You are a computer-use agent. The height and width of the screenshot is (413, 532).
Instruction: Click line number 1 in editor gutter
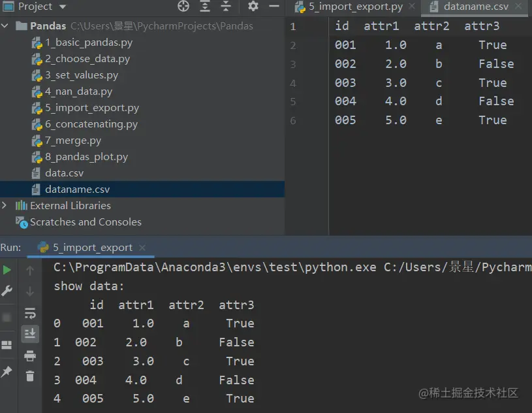(293, 27)
